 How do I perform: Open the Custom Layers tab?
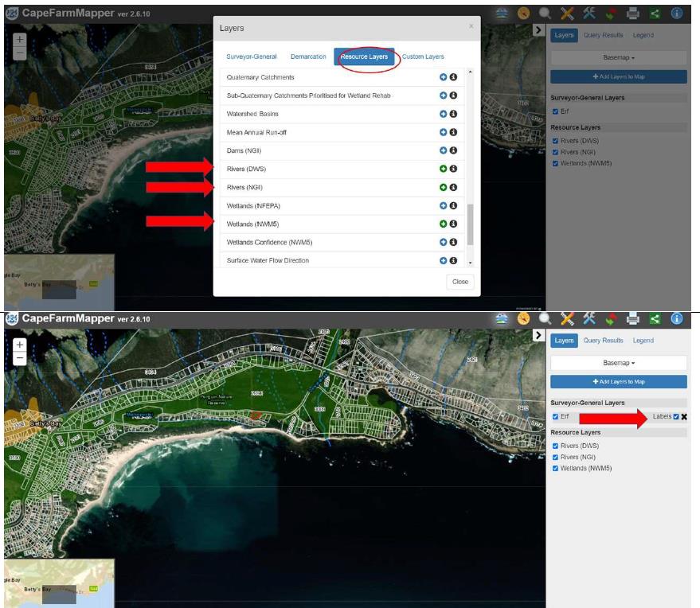click(x=423, y=57)
